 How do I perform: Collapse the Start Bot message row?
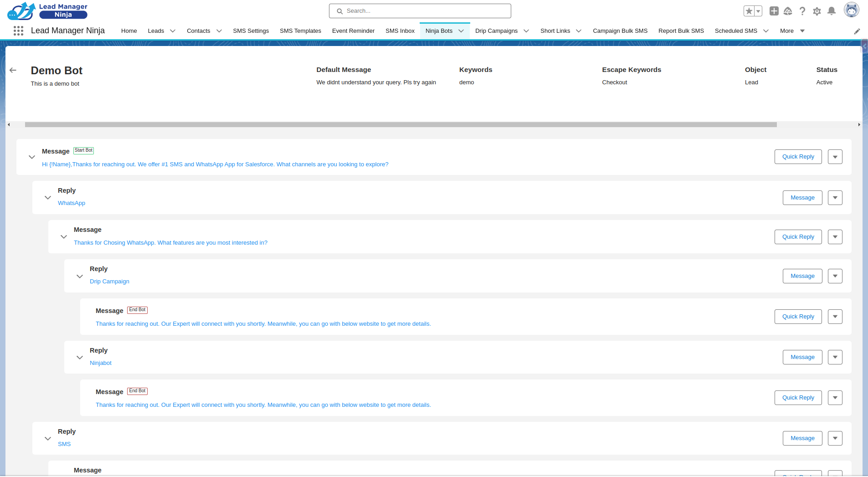(x=32, y=157)
